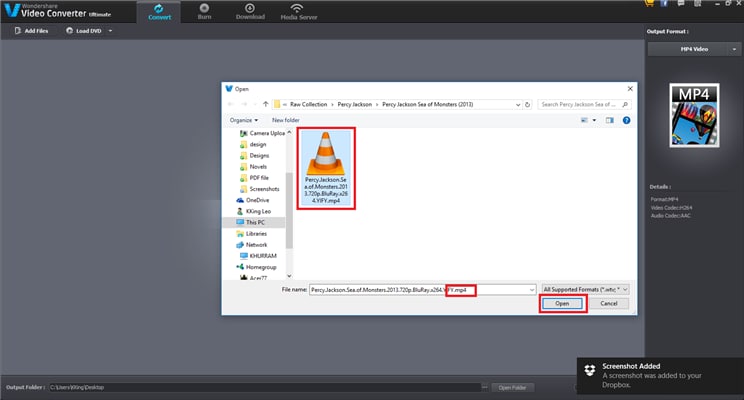Open the Novels folder in the tree
This screenshot has height=400, width=744.
point(253,167)
